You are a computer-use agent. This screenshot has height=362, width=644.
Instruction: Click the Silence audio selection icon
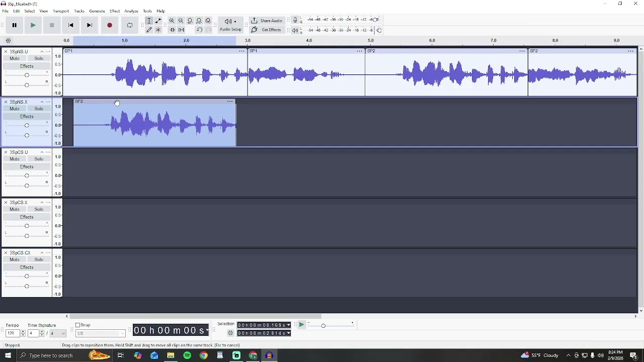pos(182,30)
